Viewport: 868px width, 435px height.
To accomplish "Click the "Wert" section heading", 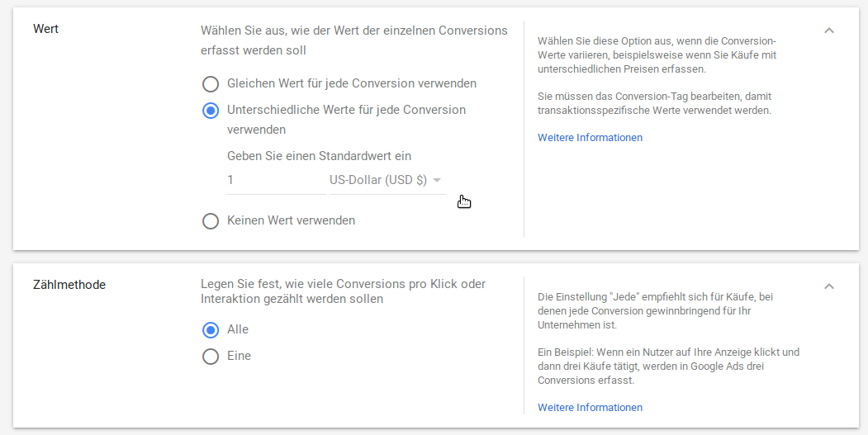I will [x=45, y=30].
